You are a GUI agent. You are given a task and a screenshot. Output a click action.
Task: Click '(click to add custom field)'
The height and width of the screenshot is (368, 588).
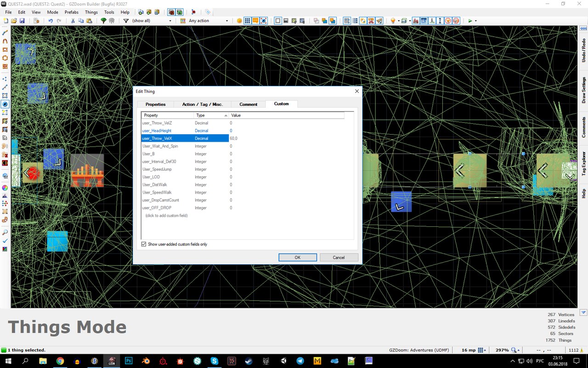point(166,215)
